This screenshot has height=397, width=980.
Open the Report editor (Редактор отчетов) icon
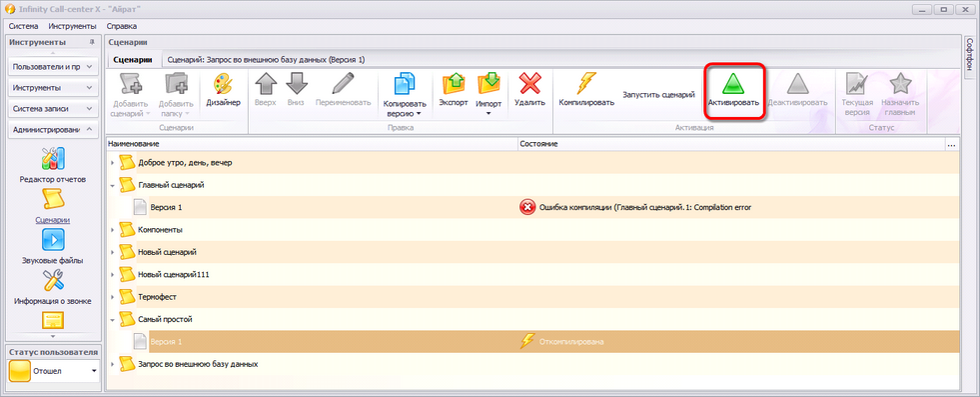[53, 158]
